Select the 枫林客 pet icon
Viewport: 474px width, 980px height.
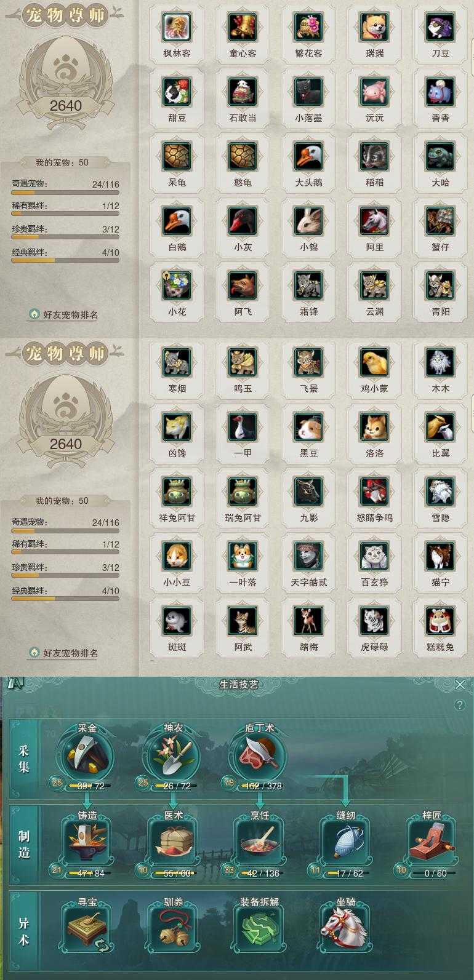(177, 27)
